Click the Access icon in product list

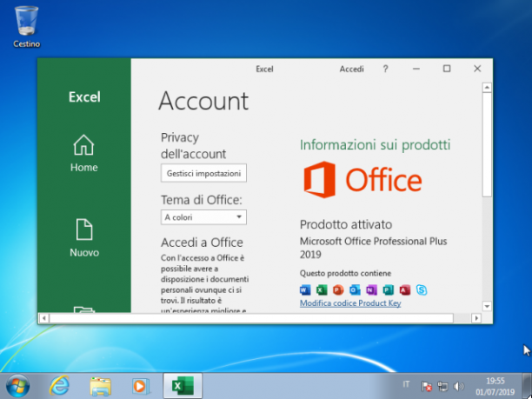tap(405, 289)
